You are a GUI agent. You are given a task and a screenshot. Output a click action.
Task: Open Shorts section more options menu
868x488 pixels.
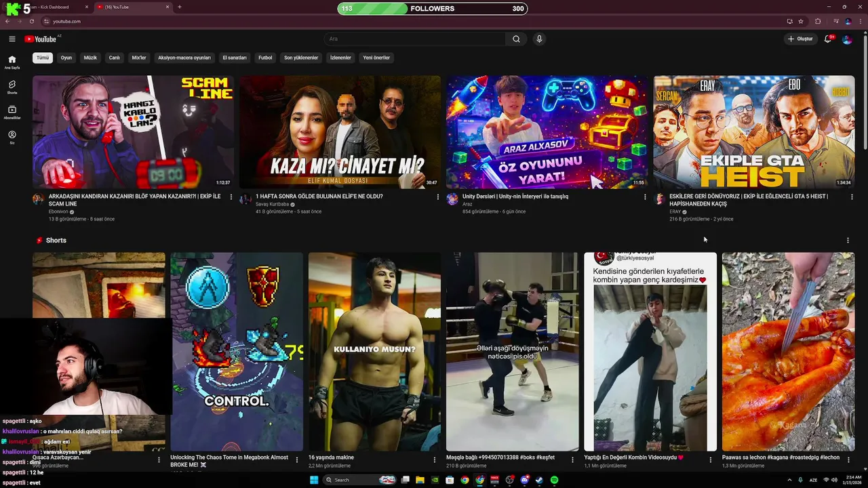pyautogui.click(x=848, y=240)
